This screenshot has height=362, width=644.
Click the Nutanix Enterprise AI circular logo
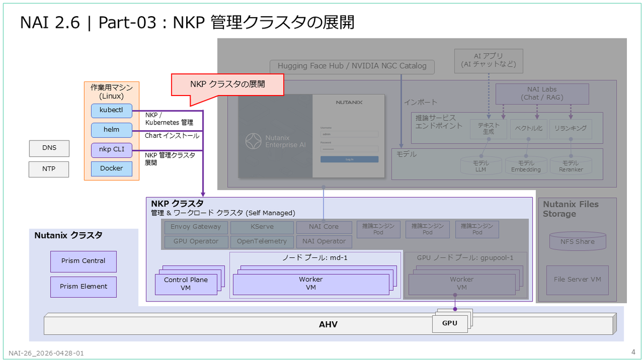click(x=253, y=142)
